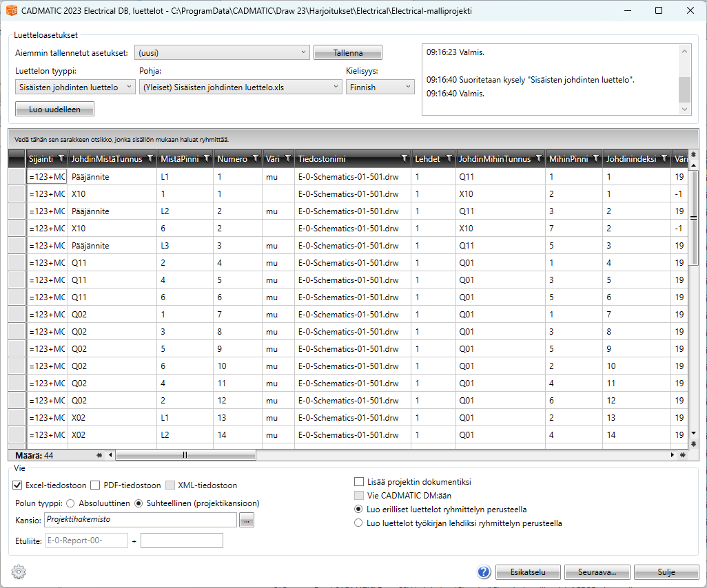The image size is (707, 588).
Task: Open the Kielisyys language dropdown
Action: pos(380,87)
